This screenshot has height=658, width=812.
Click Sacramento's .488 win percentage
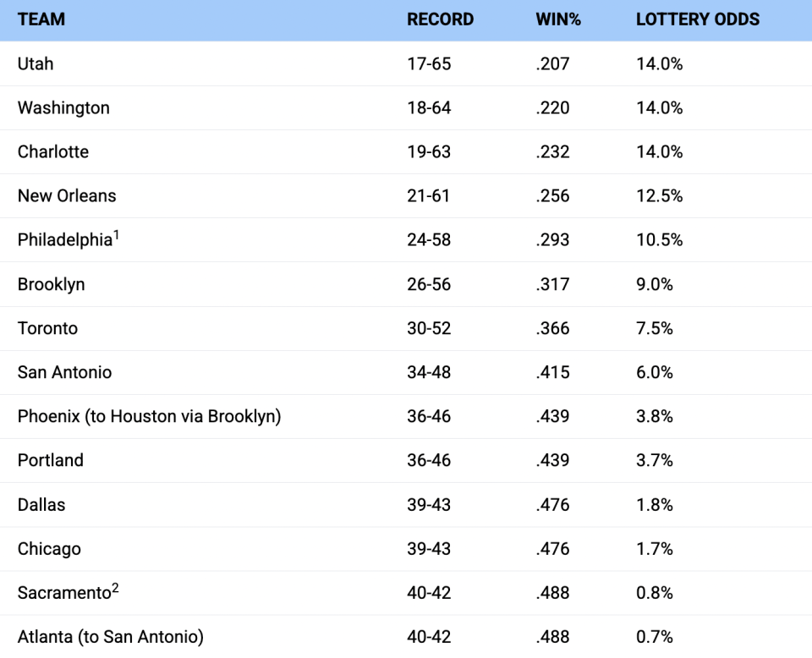(x=552, y=593)
